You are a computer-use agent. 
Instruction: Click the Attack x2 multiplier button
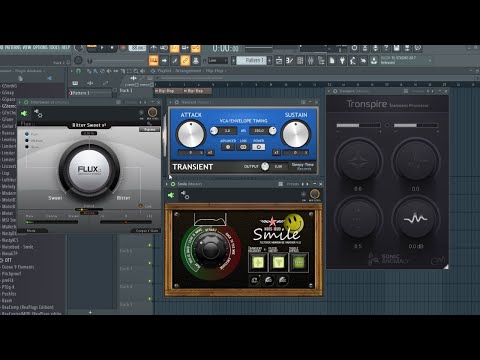[x=210, y=153]
